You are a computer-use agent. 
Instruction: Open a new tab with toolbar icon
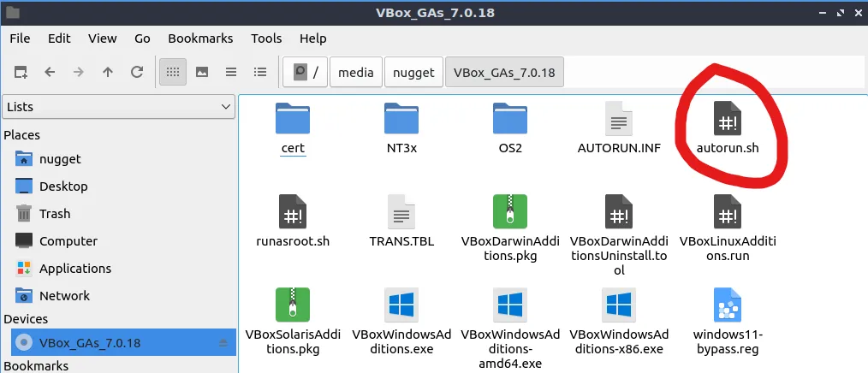tap(21, 72)
